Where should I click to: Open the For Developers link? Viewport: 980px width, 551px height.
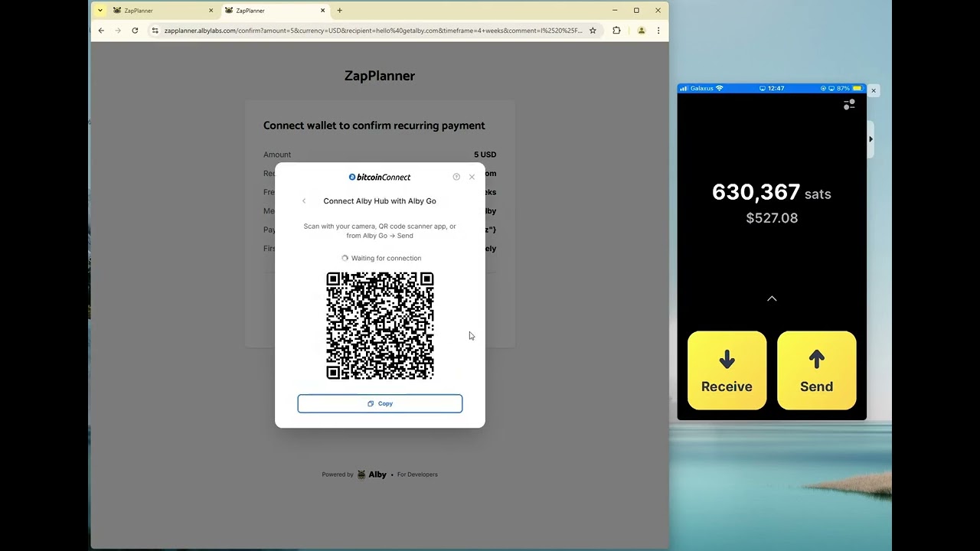pyautogui.click(x=417, y=474)
